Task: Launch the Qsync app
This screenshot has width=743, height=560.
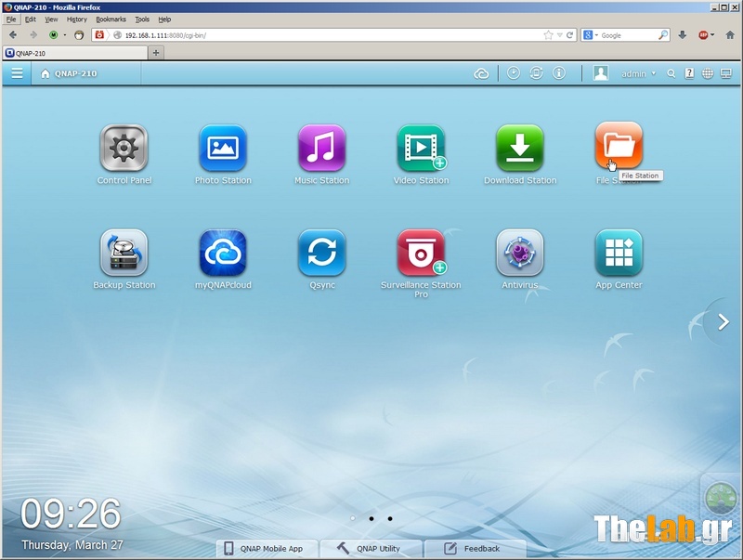Action: pyautogui.click(x=321, y=253)
